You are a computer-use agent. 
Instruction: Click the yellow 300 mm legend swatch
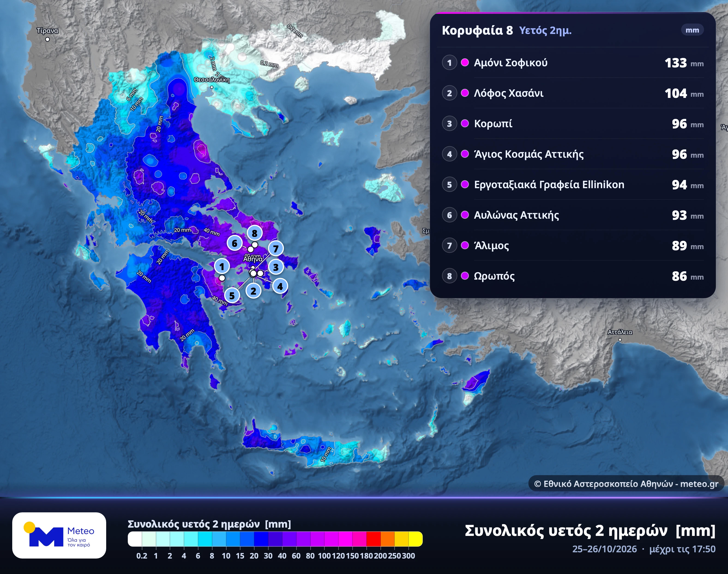tap(415, 539)
